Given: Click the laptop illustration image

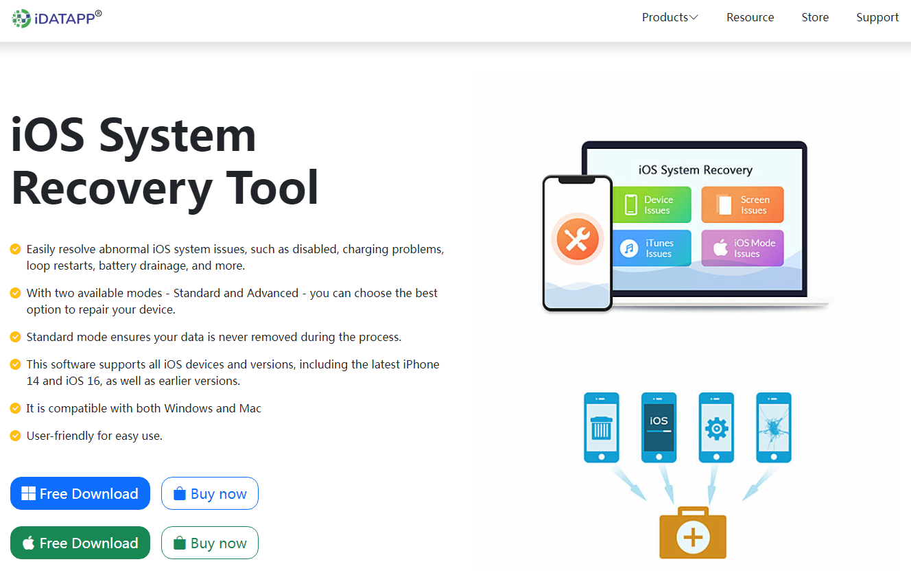Looking at the screenshot, I should pyautogui.click(x=686, y=226).
